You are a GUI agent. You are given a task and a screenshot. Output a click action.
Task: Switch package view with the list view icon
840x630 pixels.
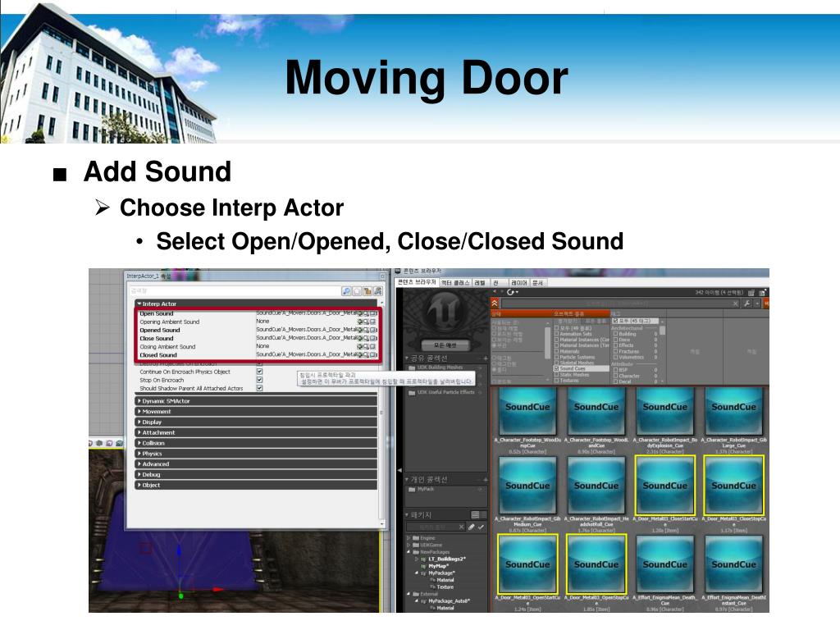coord(475,515)
